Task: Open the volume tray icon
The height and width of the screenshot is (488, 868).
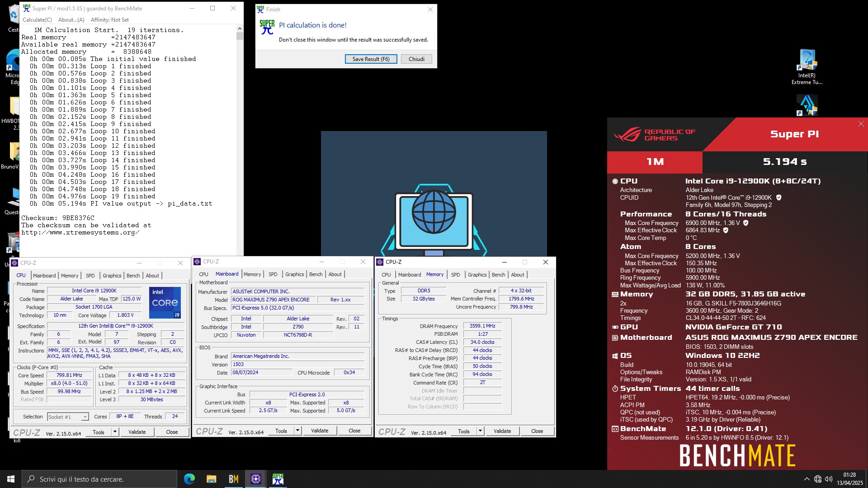Action: (829, 479)
